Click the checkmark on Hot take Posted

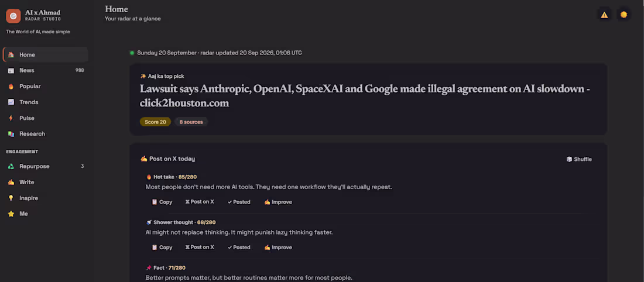[x=229, y=202]
